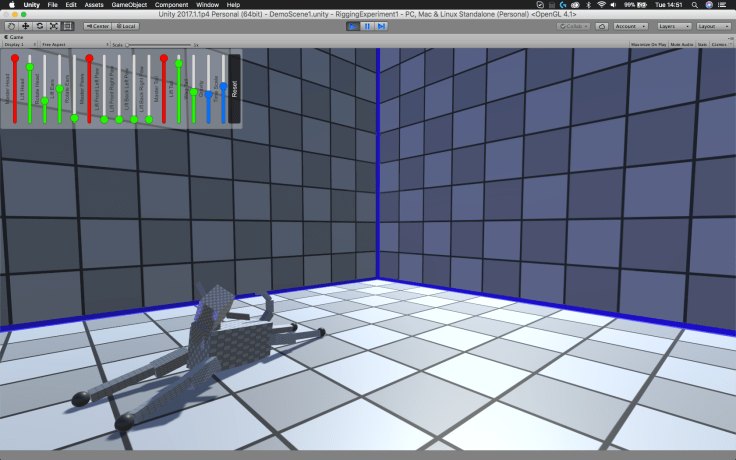This screenshot has width=736, height=460.
Task: Select the Rect transform tool
Action: 67,25
